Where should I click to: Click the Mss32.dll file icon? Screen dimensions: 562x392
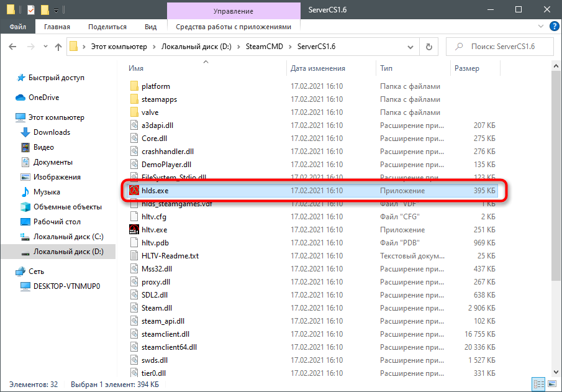pos(134,269)
